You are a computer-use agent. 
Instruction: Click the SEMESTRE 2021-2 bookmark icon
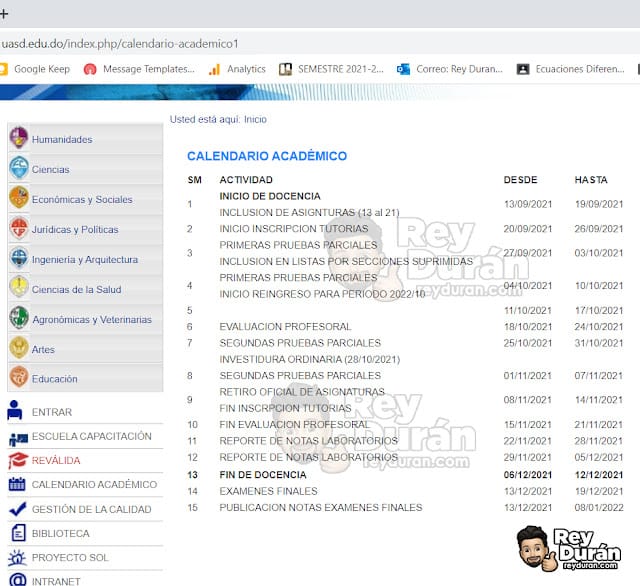click(x=285, y=69)
